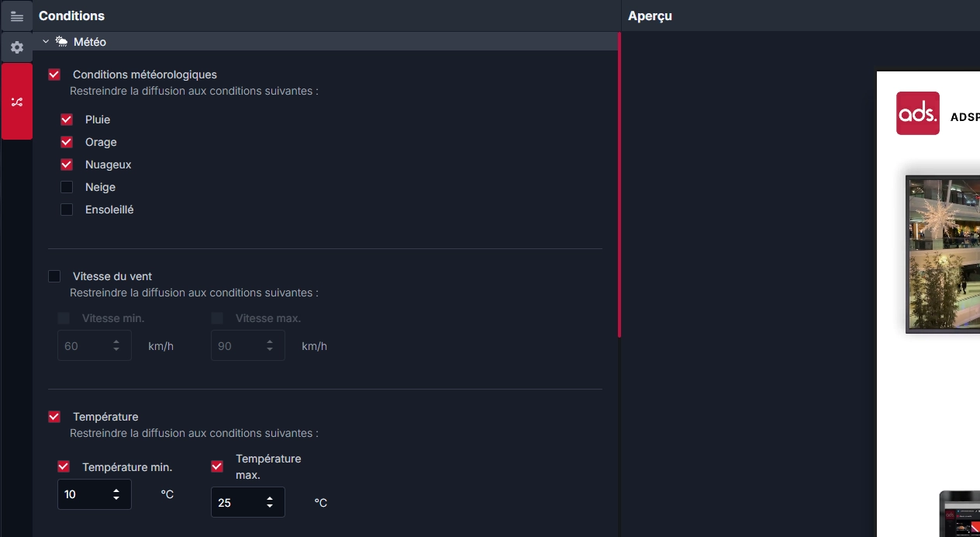
Task: Click the Conditions météorologiques label
Action: click(x=145, y=74)
